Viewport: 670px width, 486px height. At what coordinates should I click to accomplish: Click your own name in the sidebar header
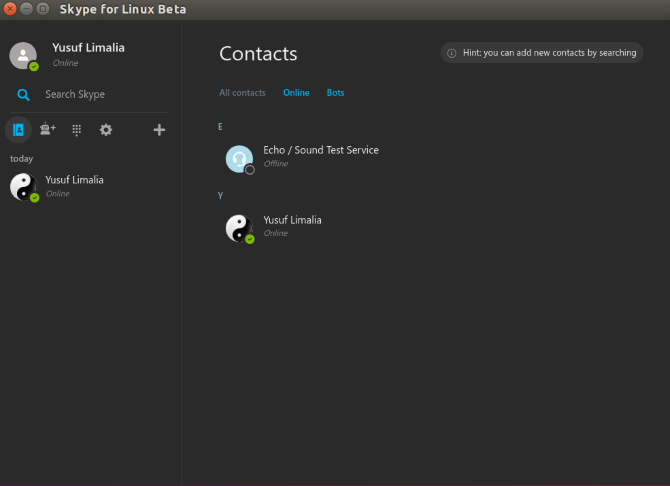click(x=88, y=47)
